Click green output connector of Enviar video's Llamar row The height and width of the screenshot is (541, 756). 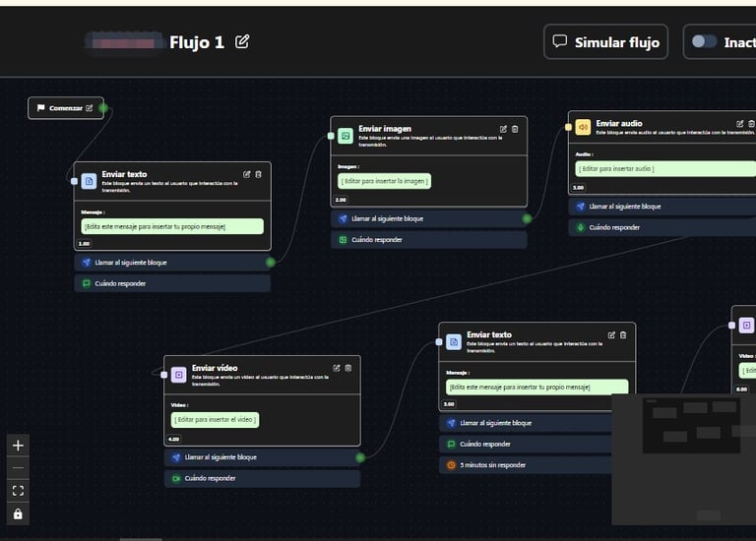[360, 457]
